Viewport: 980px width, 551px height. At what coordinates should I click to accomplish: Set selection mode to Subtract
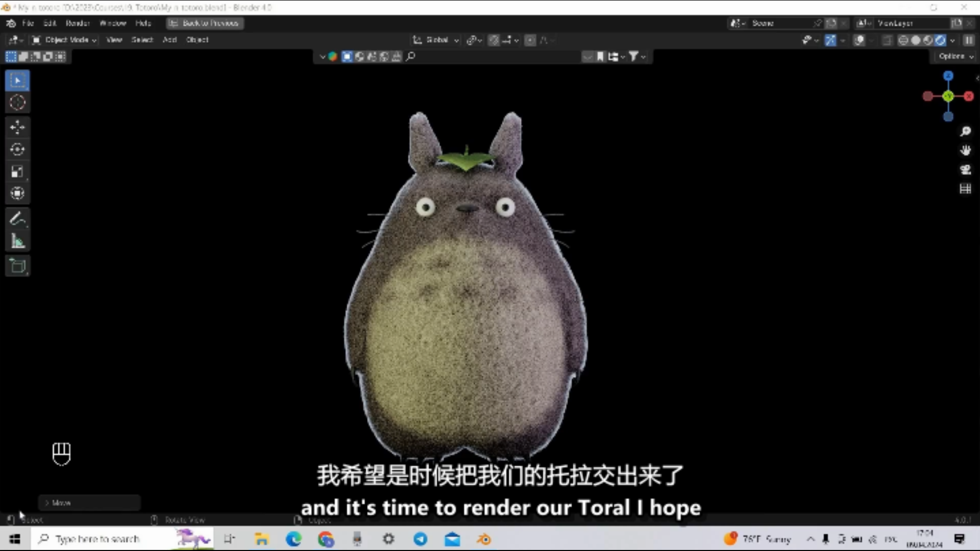tap(35, 57)
